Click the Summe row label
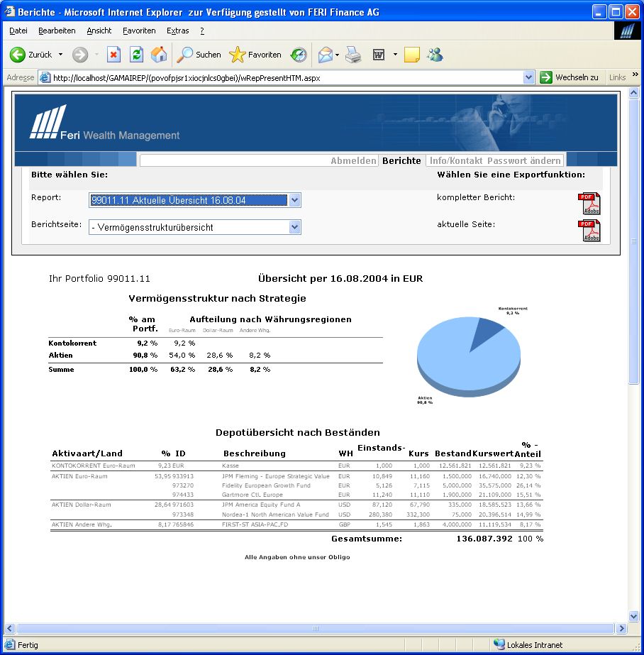The height and width of the screenshot is (655, 644). (x=61, y=369)
